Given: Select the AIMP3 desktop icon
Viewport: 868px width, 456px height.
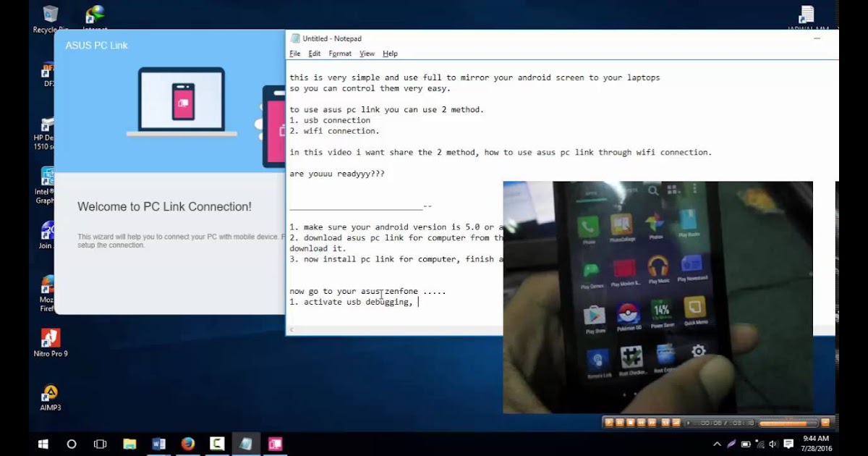Looking at the screenshot, I should point(51,397).
